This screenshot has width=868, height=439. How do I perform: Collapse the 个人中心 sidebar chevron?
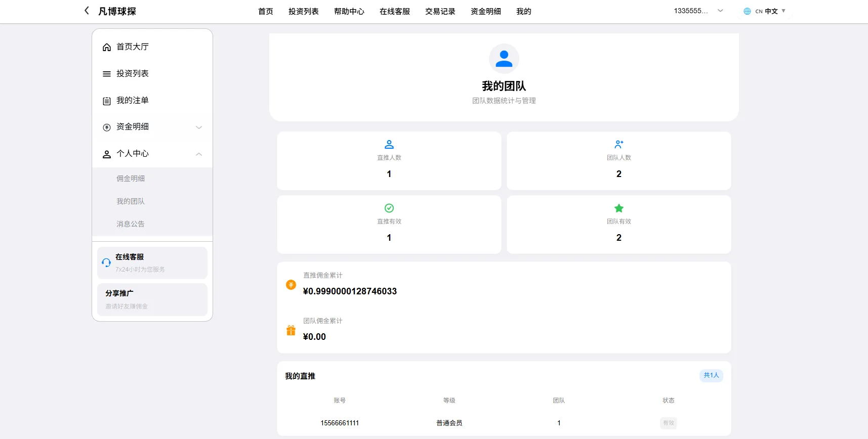tap(199, 154)
